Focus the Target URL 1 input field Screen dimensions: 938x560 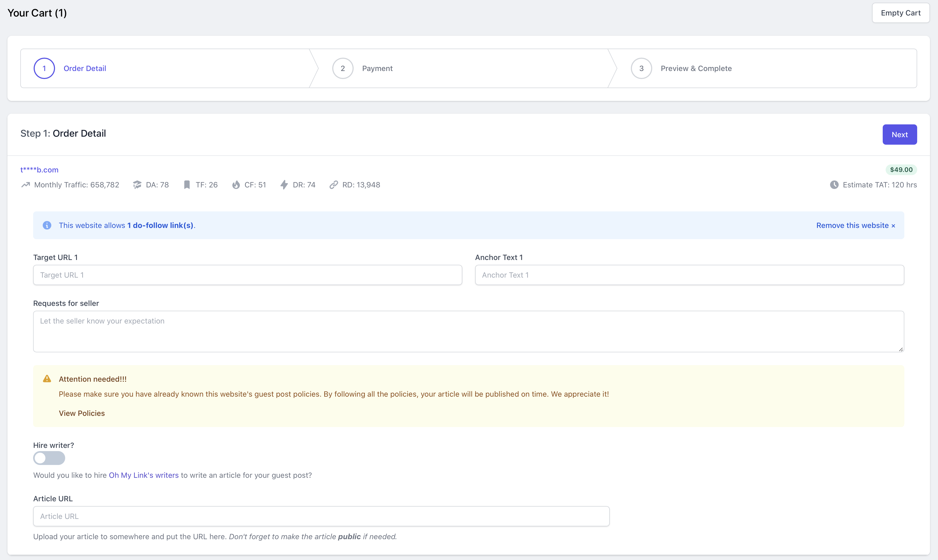click(248, 275)
